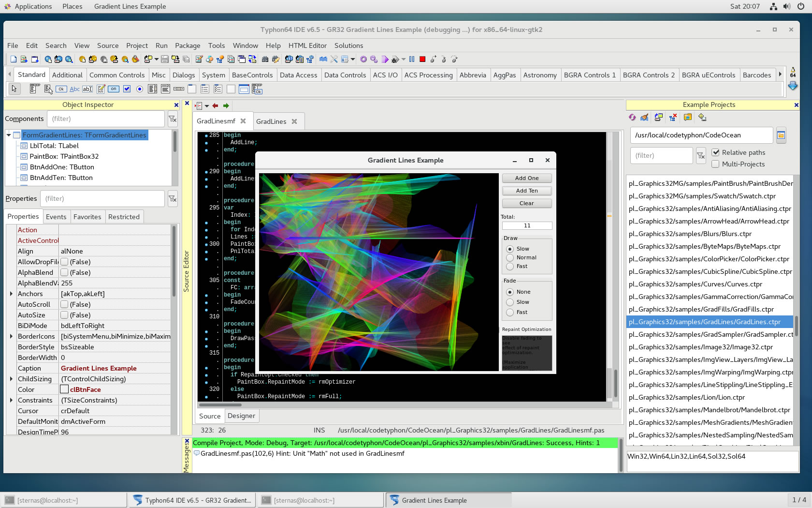Toggle the AlphaBlend property checkbox
Viewport: 812px width, 508px height.
[64, 272]
